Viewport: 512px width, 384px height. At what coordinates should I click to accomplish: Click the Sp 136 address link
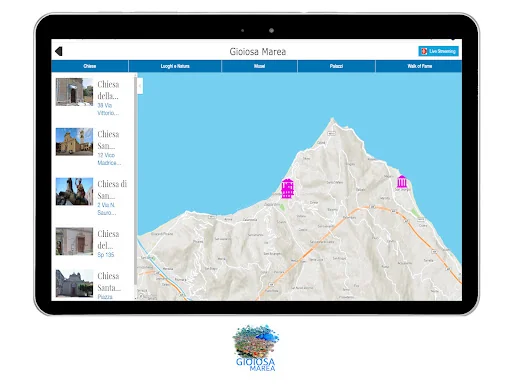click(x=106, y=255)
